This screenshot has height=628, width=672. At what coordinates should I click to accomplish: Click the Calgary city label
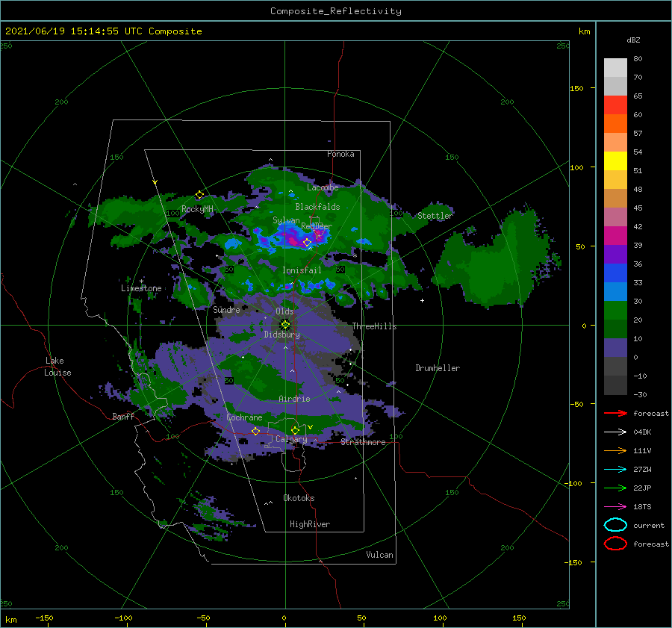tap(291, 439)
